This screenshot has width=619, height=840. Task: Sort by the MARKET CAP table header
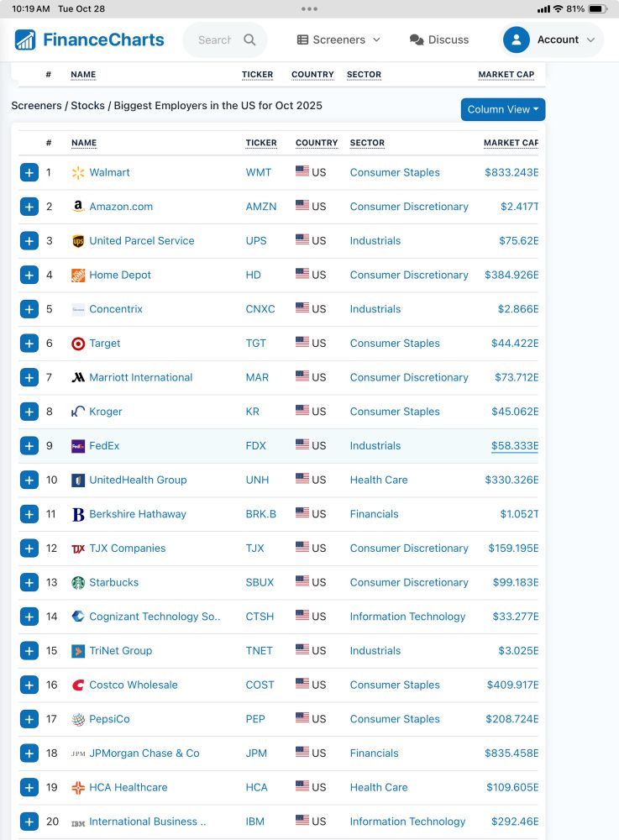(x=511, y=143)
